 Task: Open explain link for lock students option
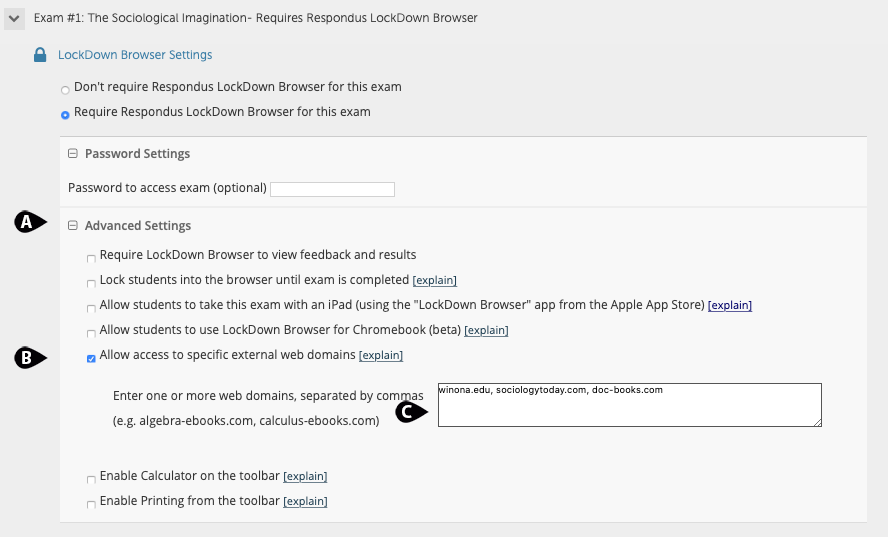(435, 281)
